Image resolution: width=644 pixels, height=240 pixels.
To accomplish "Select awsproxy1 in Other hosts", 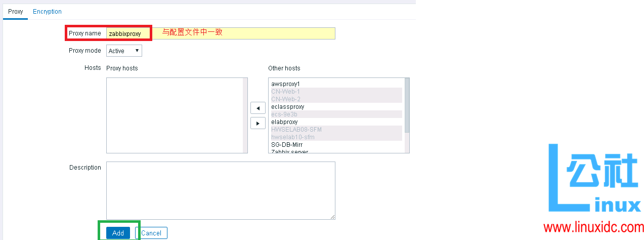I will tap(336, 84).
